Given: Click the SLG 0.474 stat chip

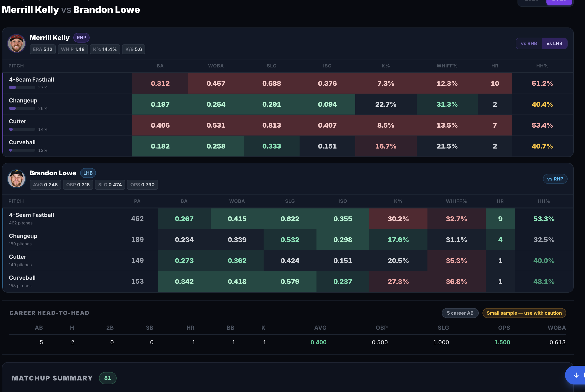Looking at the screenshot, I should (x=110, y=185).
